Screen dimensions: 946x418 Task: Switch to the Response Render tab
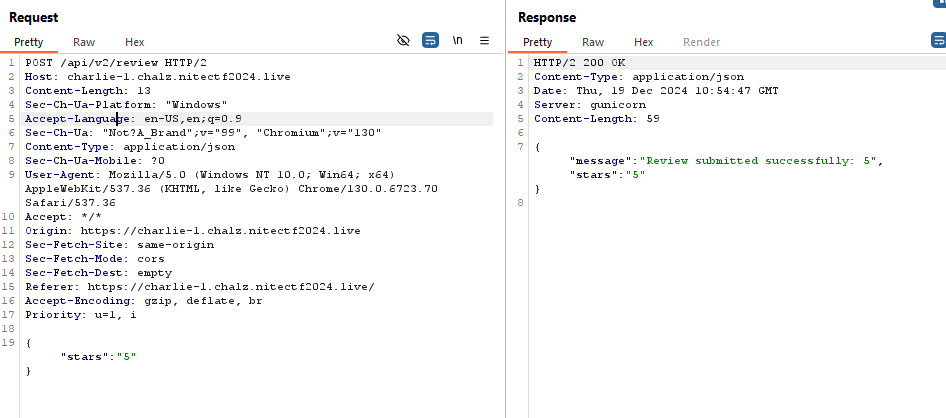[701, 42]
